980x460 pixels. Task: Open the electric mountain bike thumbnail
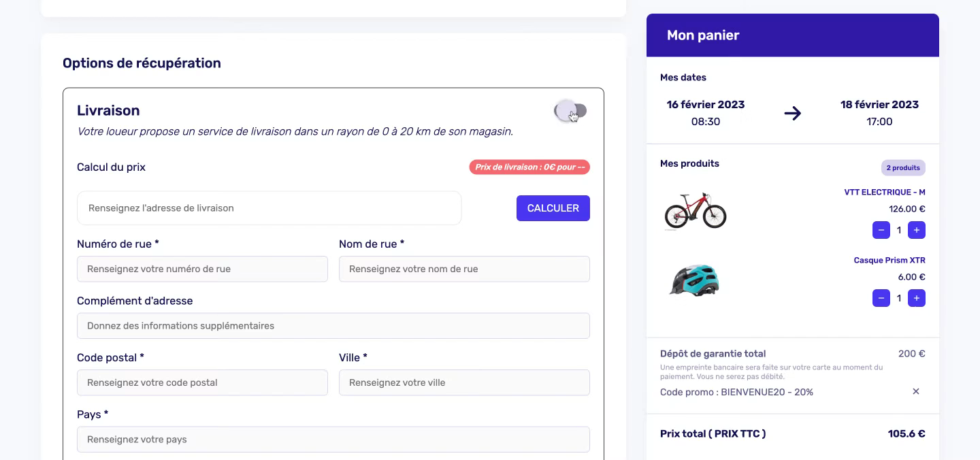[695, 210]
